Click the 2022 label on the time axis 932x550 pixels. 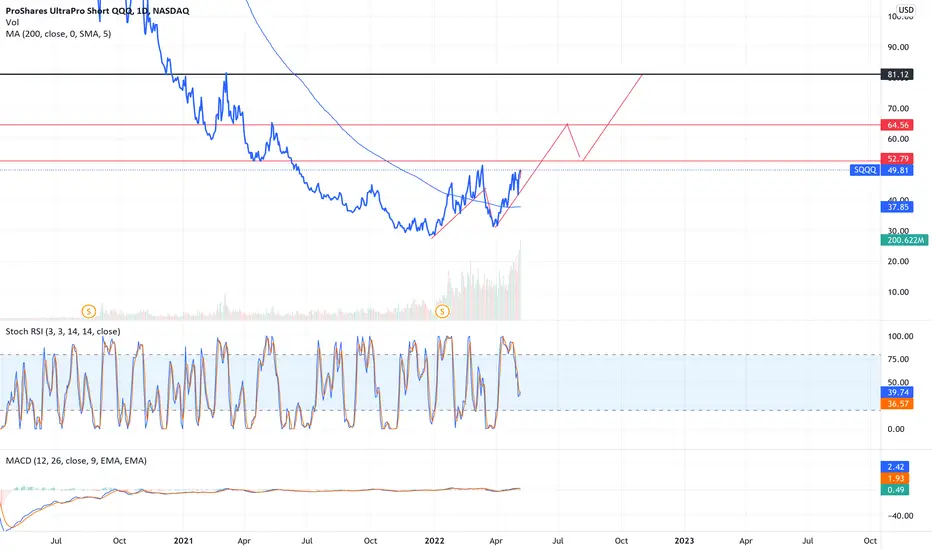pos(434,540)
